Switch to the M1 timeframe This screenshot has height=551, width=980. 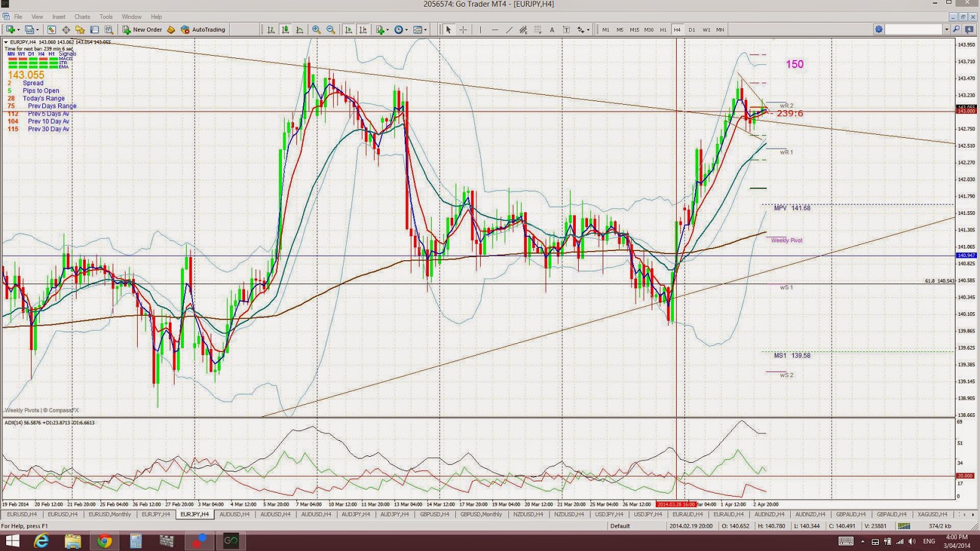606,29
